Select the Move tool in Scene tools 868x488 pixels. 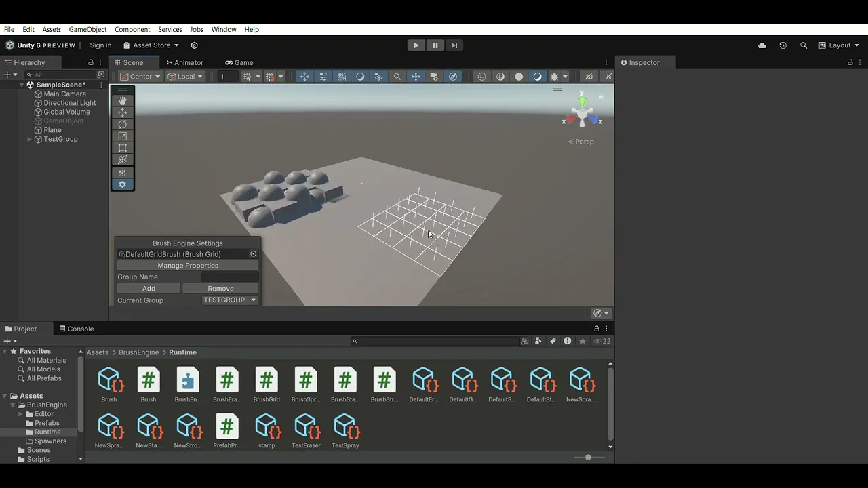[122, 113]
